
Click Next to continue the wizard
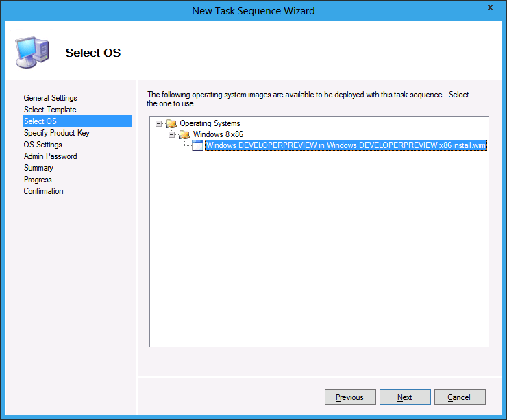coord(405,397)
